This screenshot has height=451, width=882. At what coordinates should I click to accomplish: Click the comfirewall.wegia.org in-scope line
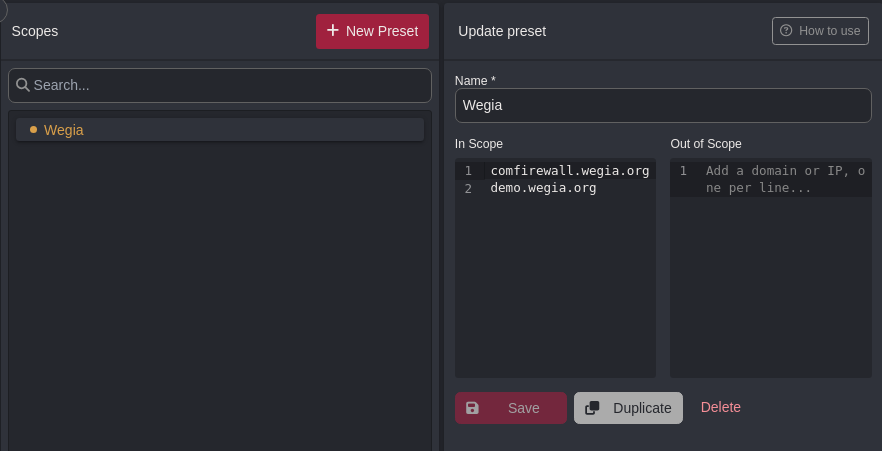coord(570,171)
